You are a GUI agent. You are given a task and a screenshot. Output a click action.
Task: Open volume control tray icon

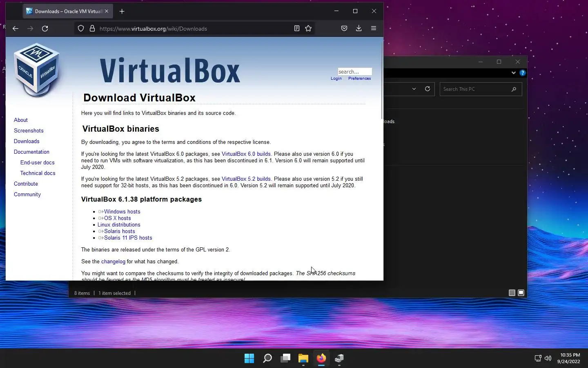click(x=548, y=359)
